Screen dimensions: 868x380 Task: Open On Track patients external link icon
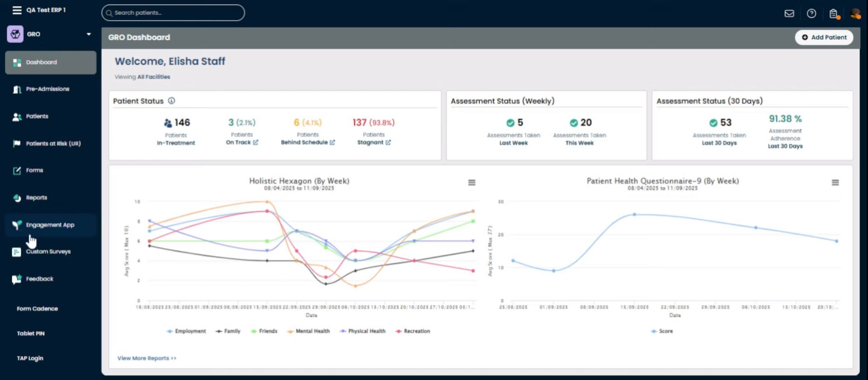pos(255,142)
